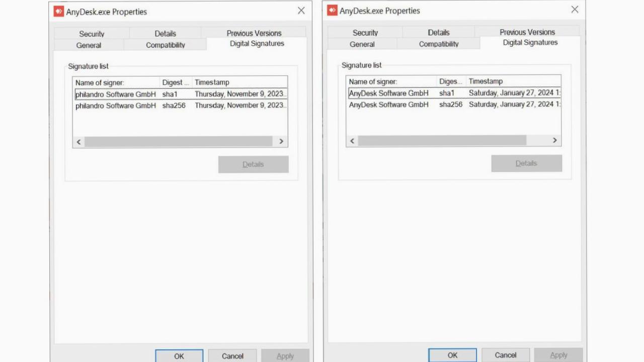Select philandro Software GmbH sha256 signature row
644x362 pixels.
(181, 106)
